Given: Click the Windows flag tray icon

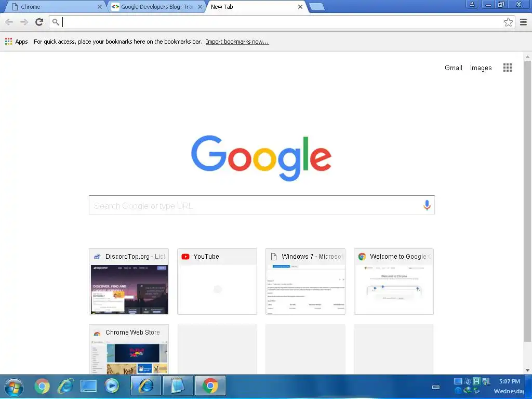Looking at the screenshot, I should [x=468, y=381].
